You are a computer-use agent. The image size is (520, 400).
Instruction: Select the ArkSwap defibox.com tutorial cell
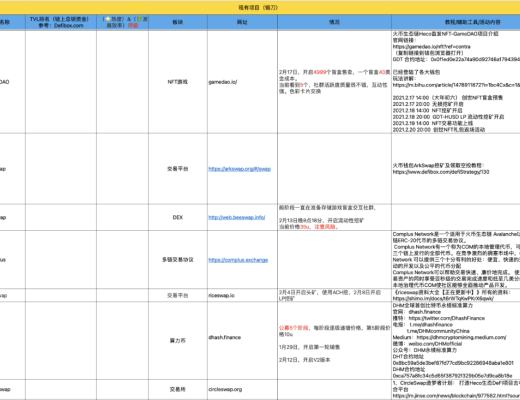coord(456,169)
